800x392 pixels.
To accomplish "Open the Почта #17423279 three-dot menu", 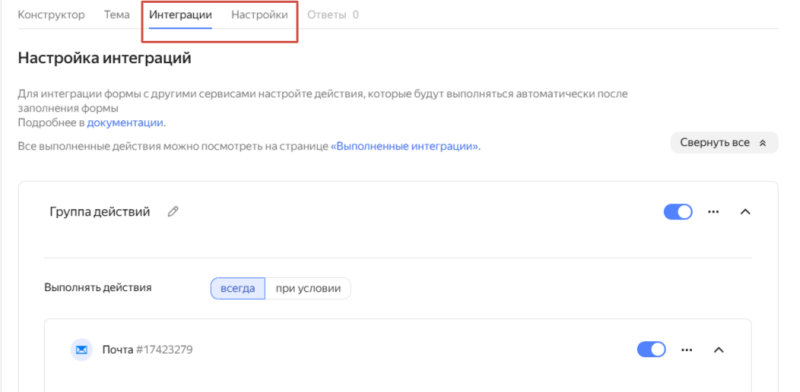I will click(687, 350).
